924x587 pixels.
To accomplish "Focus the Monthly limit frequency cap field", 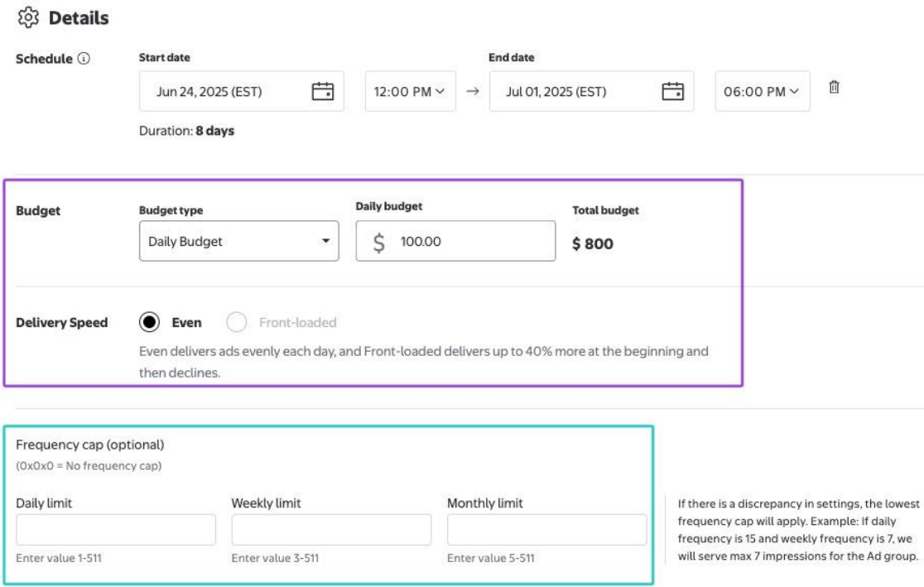I will (x=546, y=530).
